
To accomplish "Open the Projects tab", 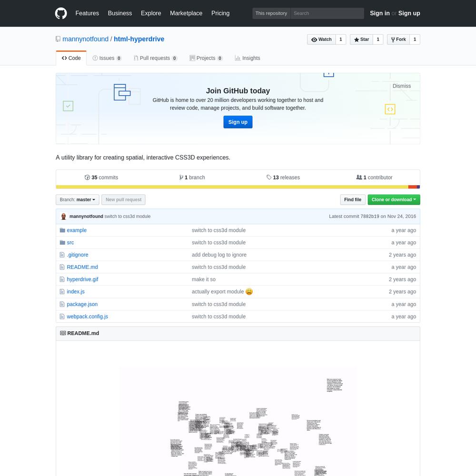I will pos(206,58).
